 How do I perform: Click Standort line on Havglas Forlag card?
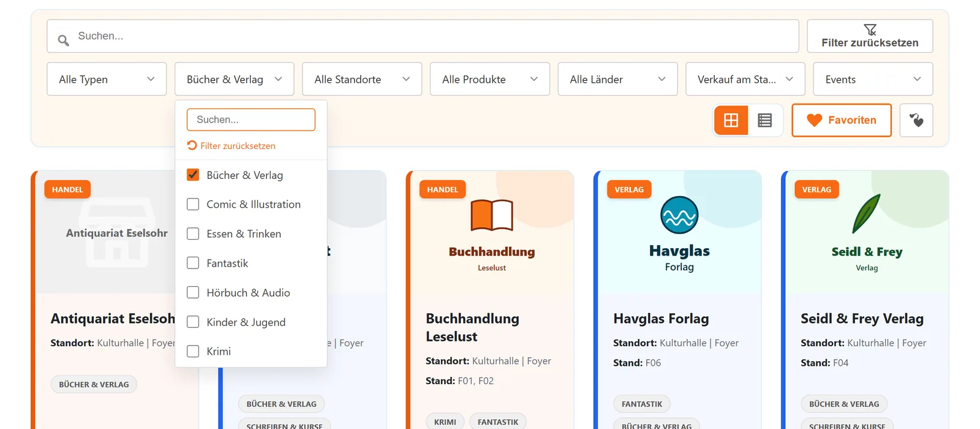676,343
